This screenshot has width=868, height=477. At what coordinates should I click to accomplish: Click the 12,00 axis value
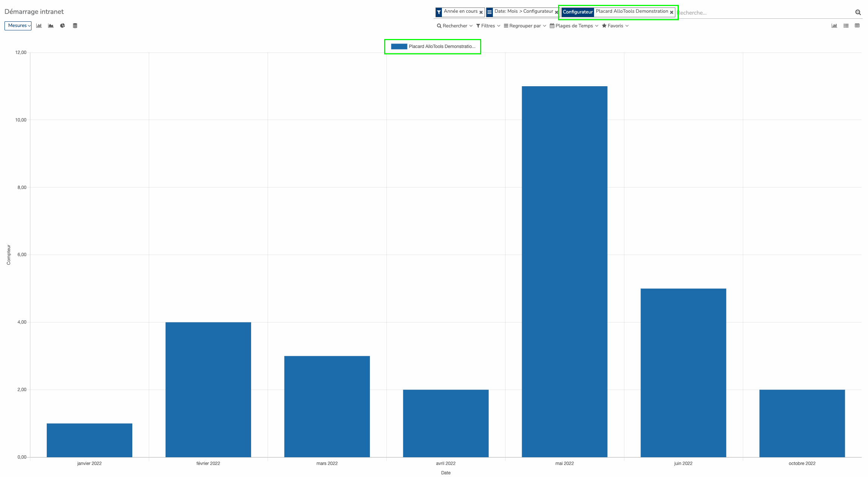coord(21,52)
